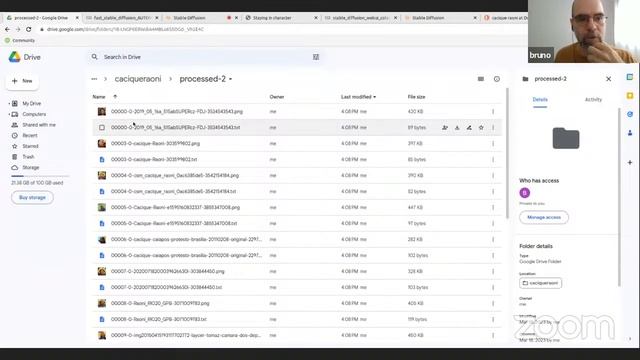
Task: Open the processed-2 folder dropdown
Action: tap(230, 79)
